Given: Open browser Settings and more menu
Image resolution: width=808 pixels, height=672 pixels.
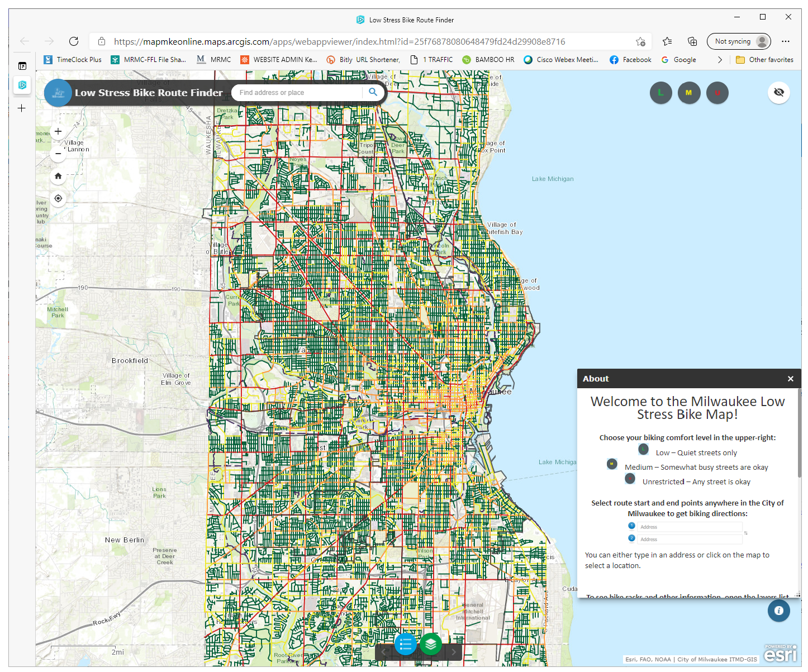Looking at the screenshot, I should point(786,41).
